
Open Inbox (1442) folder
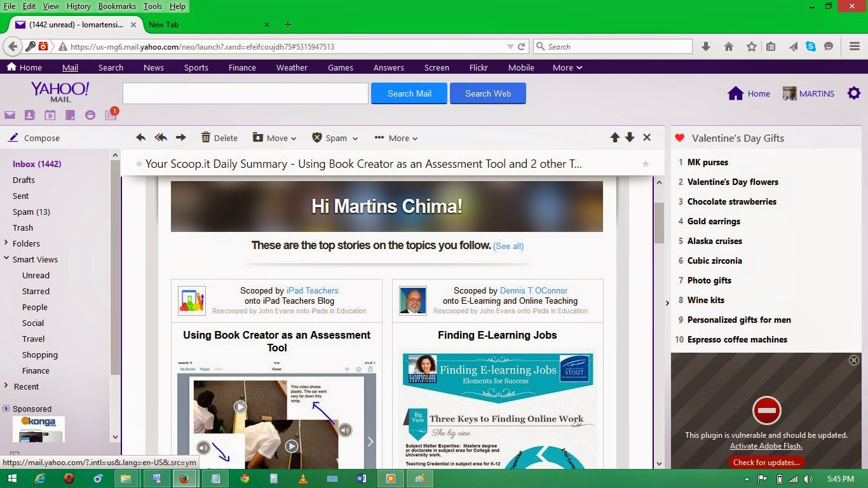coord(37,164)
